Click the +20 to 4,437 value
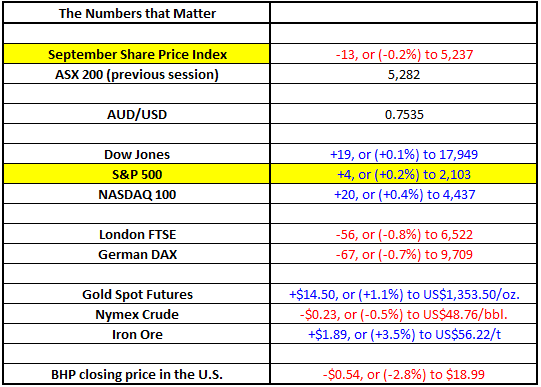 pos(404,194)
